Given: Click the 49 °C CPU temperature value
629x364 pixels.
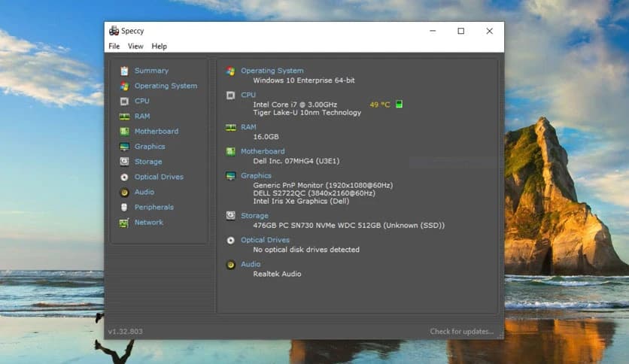Looking at the screenshot, I should pyautogui.click(x=379, y=105).
